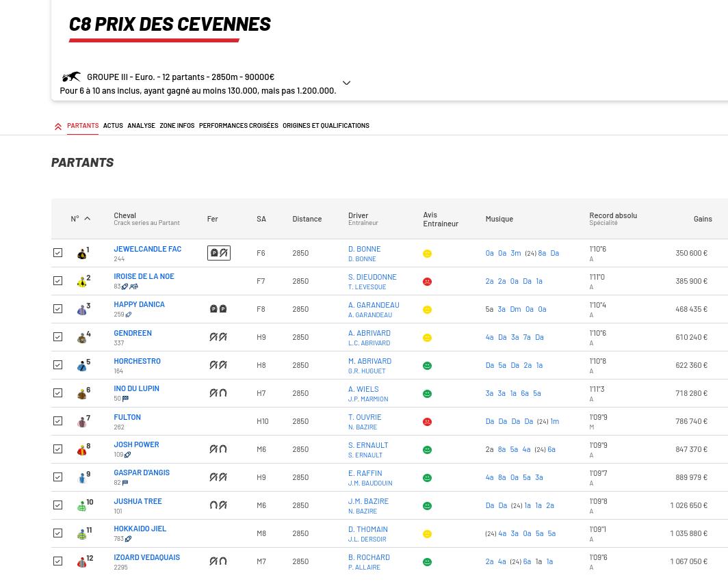The image size is (728, 586).
Task: Click the 3m result in JEWELCANDLE FAC musique
Action: [515, 253]
